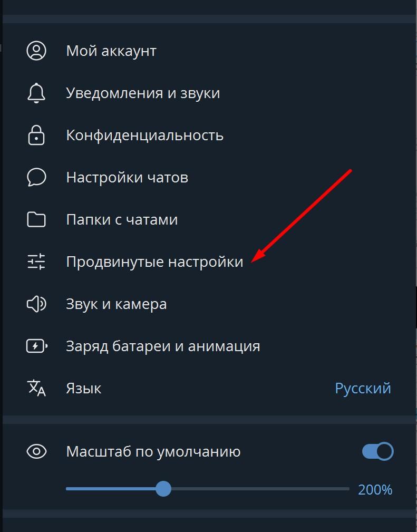Click the speech bubble chat settings icon
This screenshot has width=417, height=532.
(36, 177)
